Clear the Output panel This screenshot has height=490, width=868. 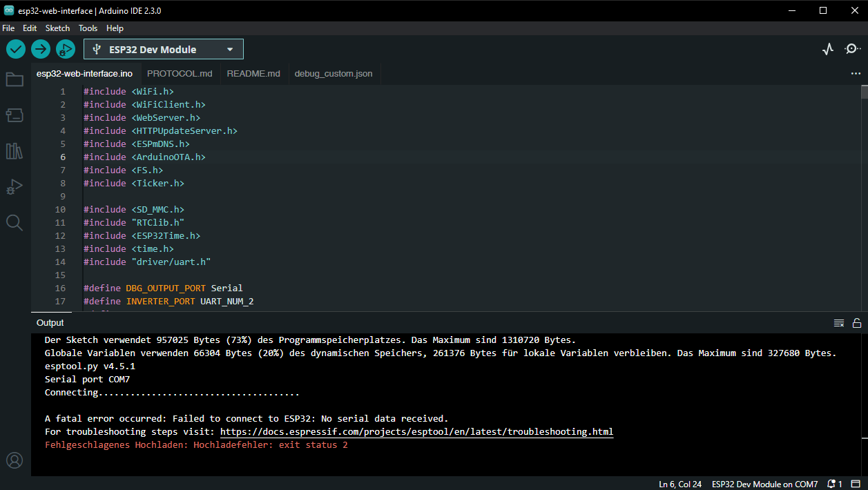point(839,323)
